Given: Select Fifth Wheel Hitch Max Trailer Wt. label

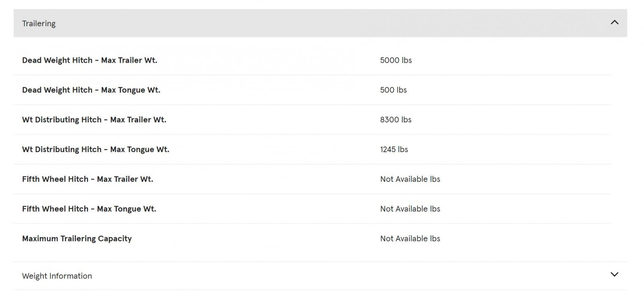Looking at the screenshot, I should 87,179.
